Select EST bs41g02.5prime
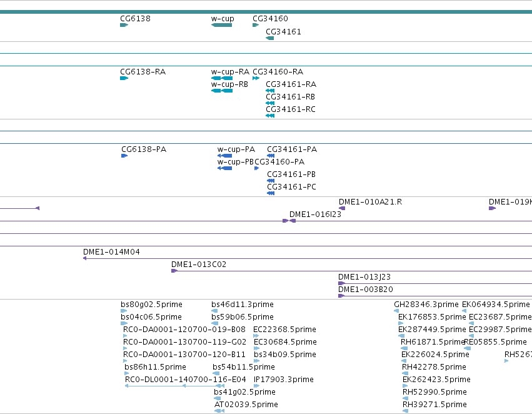This screenshot has width=532, height=414. pos(244,392)
